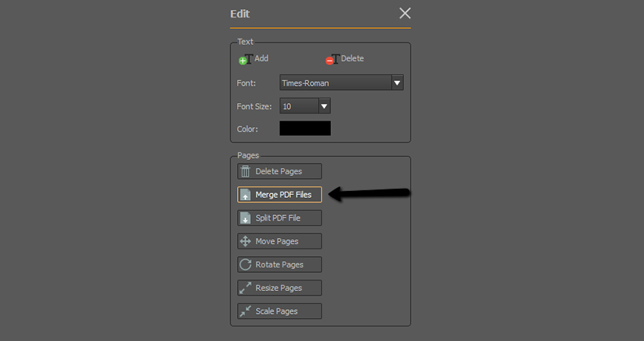644x341 pixels.
Task: Click the Add text icon
Action: (x=245, y=60)
